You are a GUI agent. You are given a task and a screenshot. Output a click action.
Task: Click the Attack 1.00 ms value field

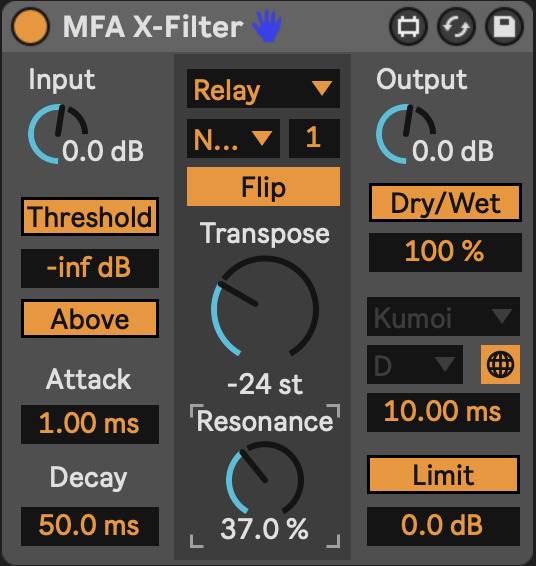pos(90,424)
